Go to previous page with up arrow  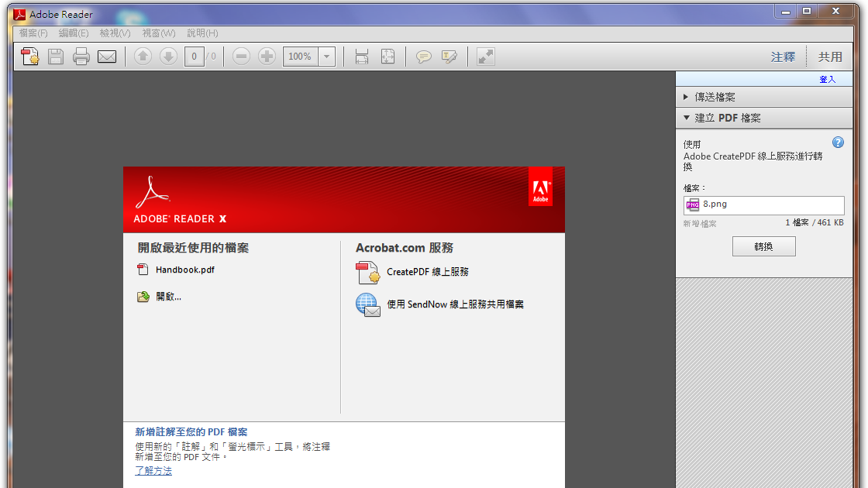click(143, 57)
